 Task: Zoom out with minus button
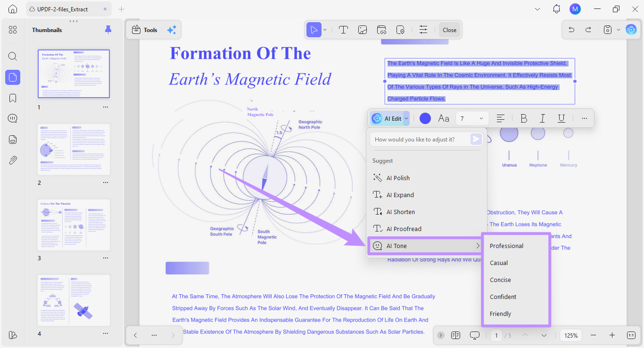[593, 335]
